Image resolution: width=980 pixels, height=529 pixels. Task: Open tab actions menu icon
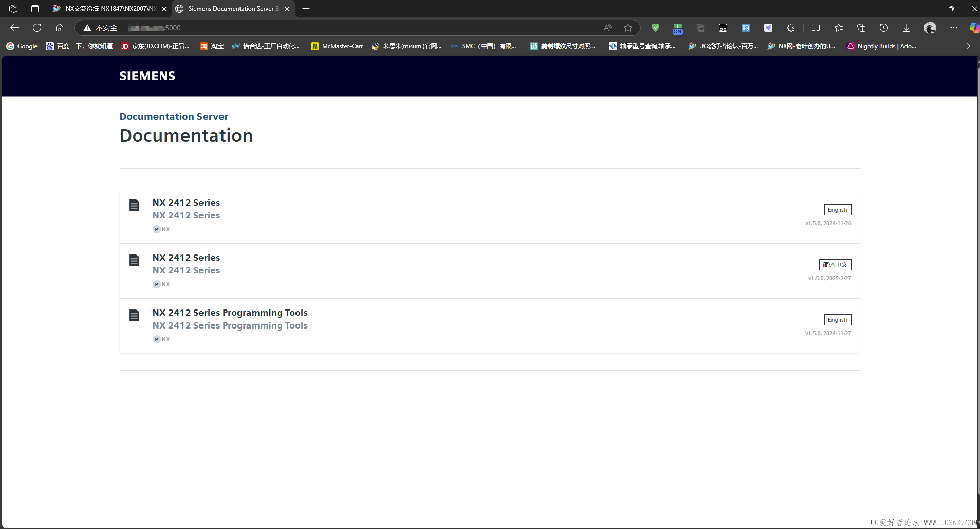tap(35, 9)
